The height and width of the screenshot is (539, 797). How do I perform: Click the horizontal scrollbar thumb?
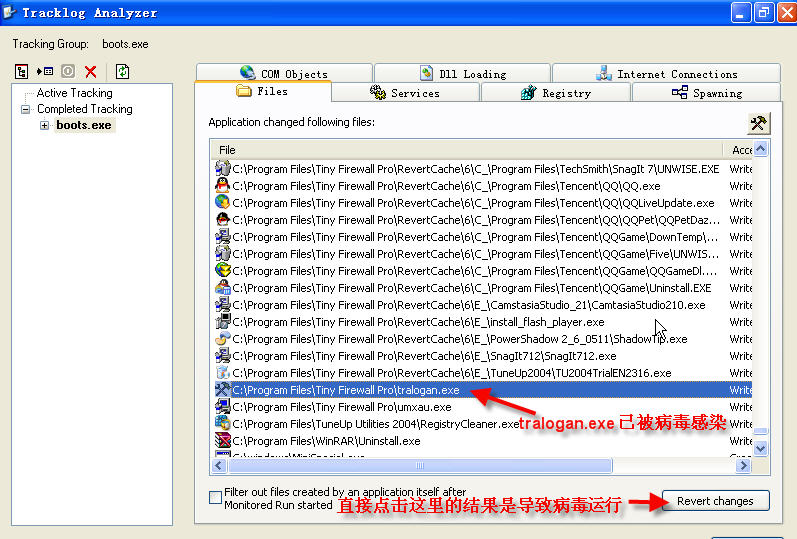(x=420, y=465)
